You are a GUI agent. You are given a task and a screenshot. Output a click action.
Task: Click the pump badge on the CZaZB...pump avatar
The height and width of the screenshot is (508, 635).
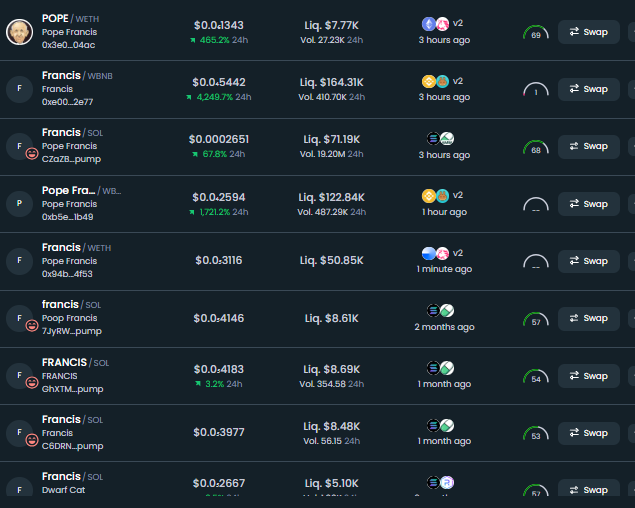tap(31, 153)
